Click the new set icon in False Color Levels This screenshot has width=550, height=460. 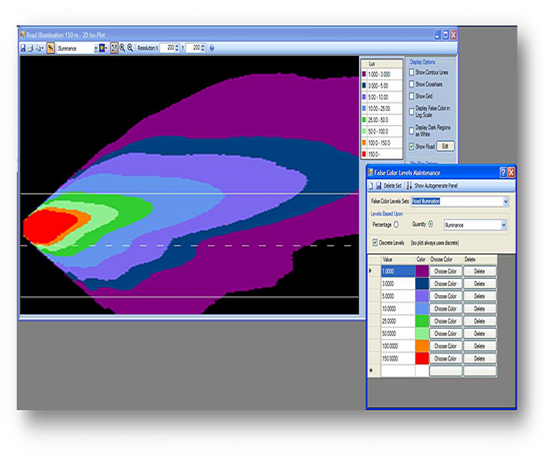371,186
